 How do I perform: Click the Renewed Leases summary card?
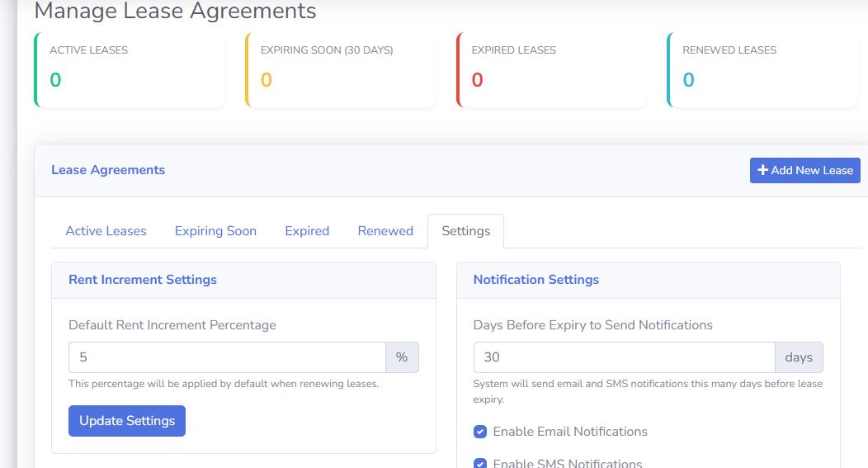click(763, 69)
